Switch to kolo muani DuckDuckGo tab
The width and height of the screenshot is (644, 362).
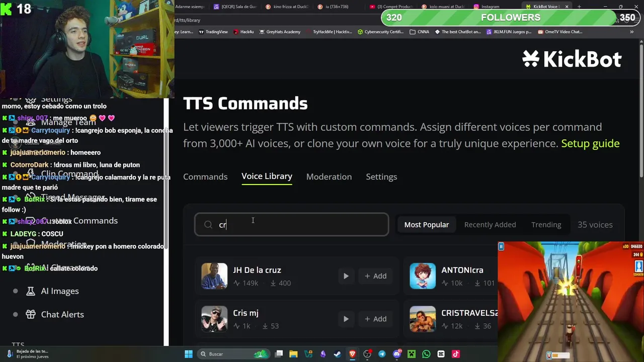[443, 7]
